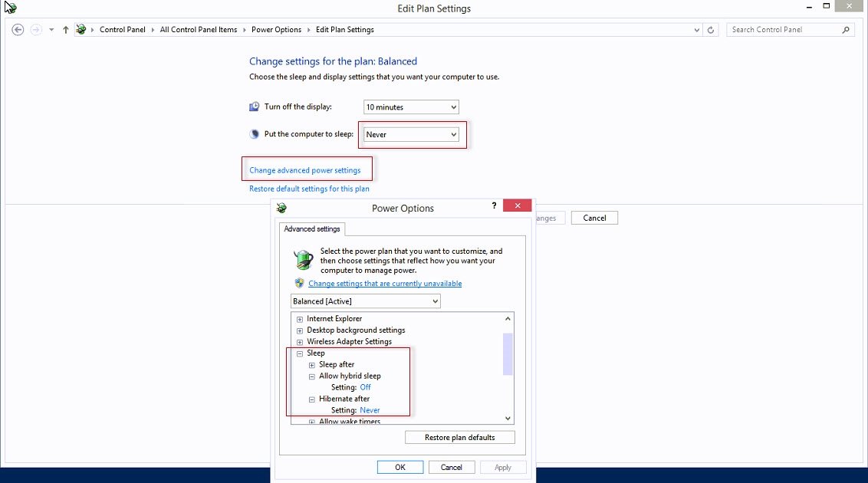Expand the Internet Explorer settings node
The width and height of the screenshot is (868, 483).
300,319
